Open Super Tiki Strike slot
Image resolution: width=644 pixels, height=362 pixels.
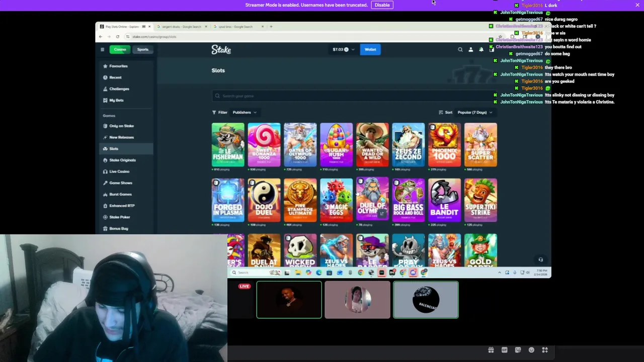(x=480, y=200)
